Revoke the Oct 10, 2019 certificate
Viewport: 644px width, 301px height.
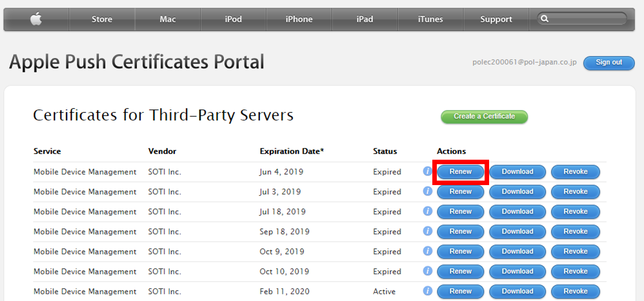575,271
